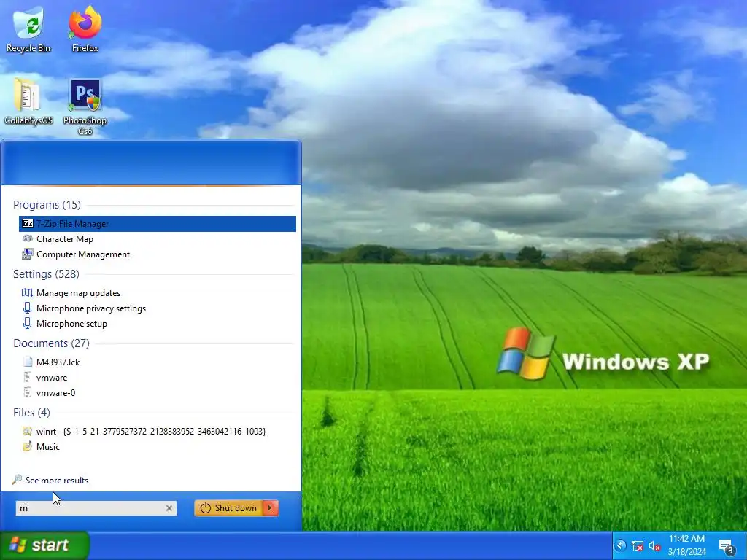Viewport: 747px width, 560px height.
Task: Launch Firefox from the desktop
Action: coord(85,28)
